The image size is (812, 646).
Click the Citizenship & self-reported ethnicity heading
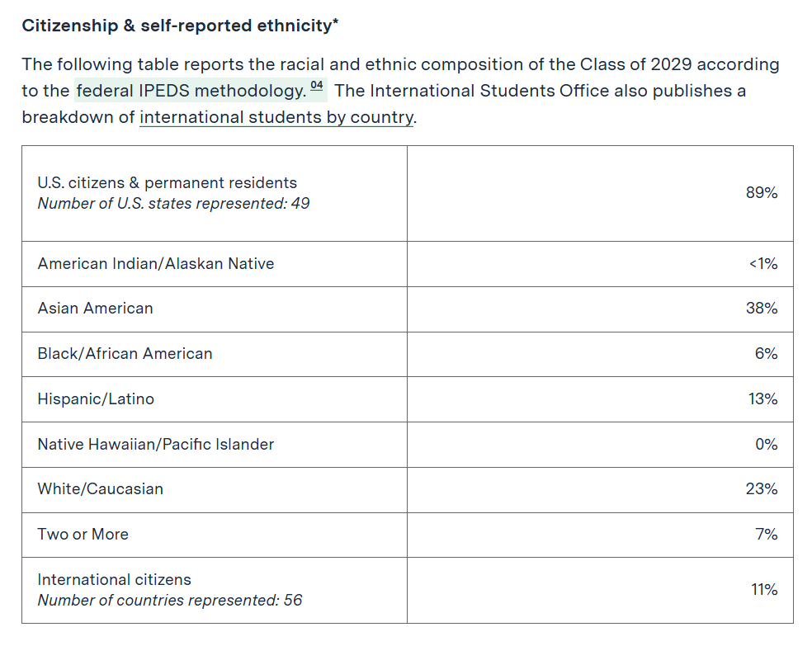180,26
